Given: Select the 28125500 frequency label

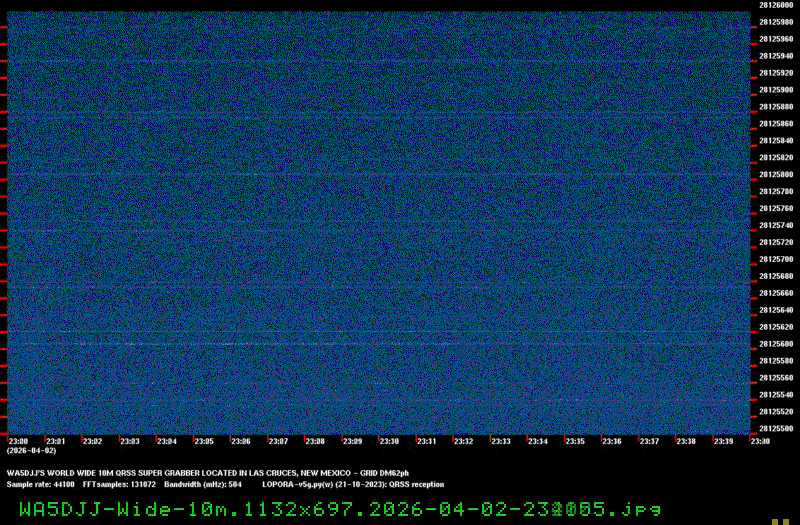Looking at the screenshot, I should pyautogui.click(x=776, y=428).
